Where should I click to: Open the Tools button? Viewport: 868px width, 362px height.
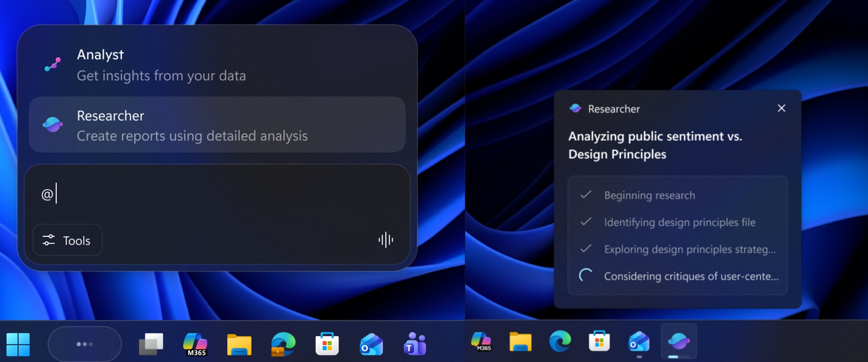(x=68, y=240)
